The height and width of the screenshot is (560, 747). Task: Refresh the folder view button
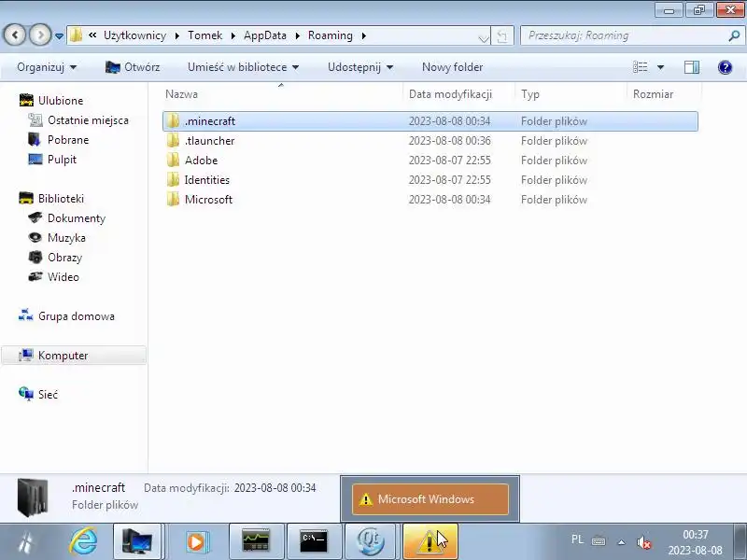tap(502, 36)
